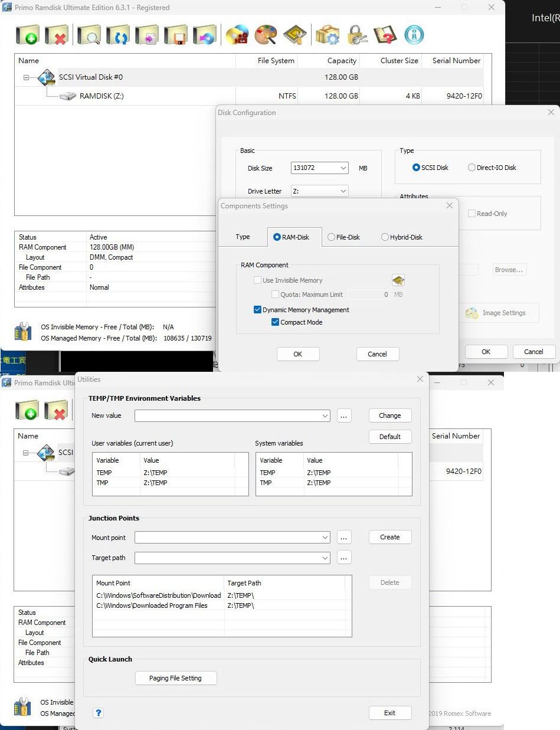Click SCSI disk icon in window behind Utilities
Image resolution: width=560 pixels, height=730 pixels.
[46, 453]
